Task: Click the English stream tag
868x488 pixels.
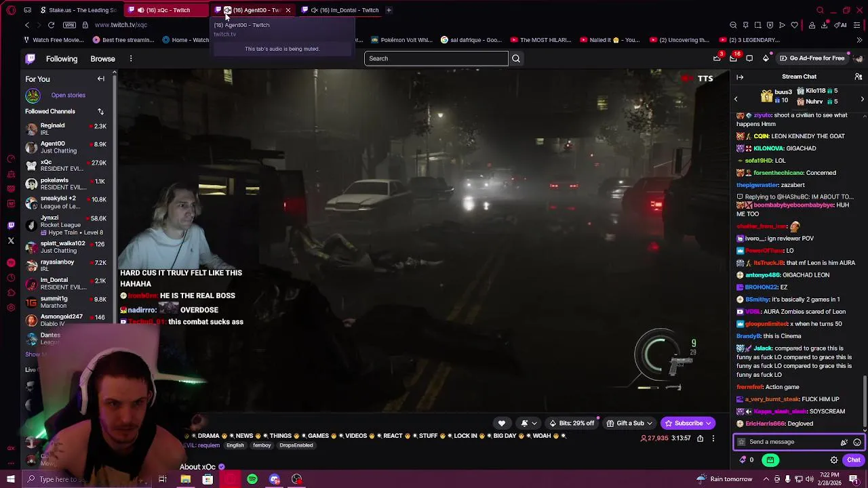Action: click(x=235, y=445)
